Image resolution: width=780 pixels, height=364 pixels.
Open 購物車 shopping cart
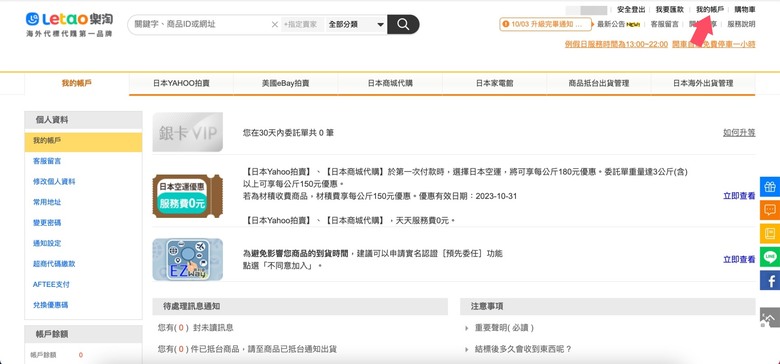coord(745,9)
